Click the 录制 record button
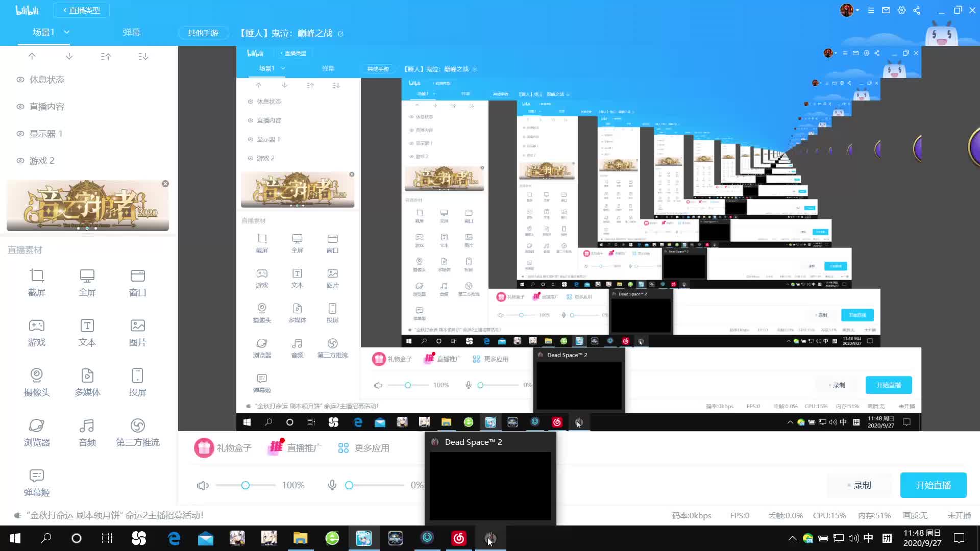This screenshot has width=980, height=551. [x=860, y=485]
